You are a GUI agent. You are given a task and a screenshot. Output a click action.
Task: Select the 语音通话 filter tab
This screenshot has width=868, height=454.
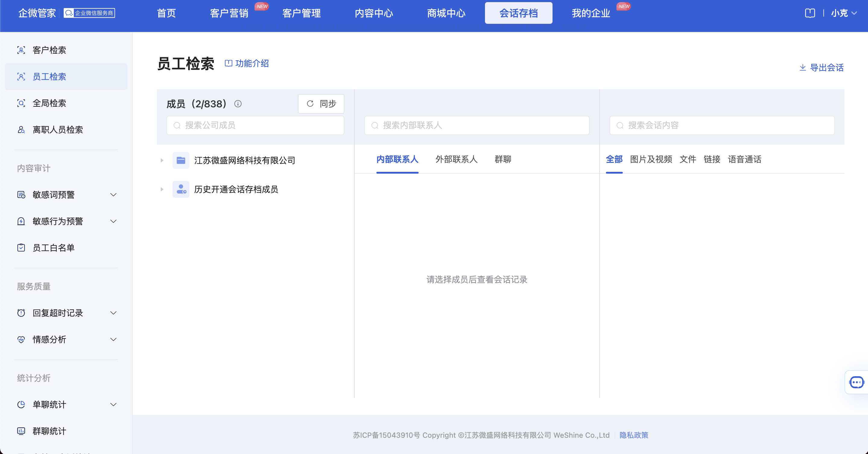[x=745, y=159]
